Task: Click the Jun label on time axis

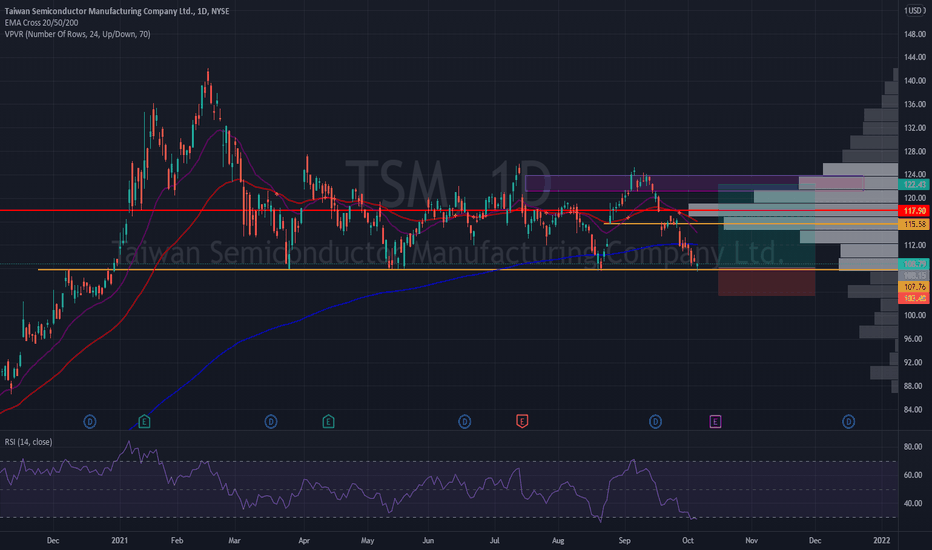Action: pyautogui.click(x=428, y=540)
